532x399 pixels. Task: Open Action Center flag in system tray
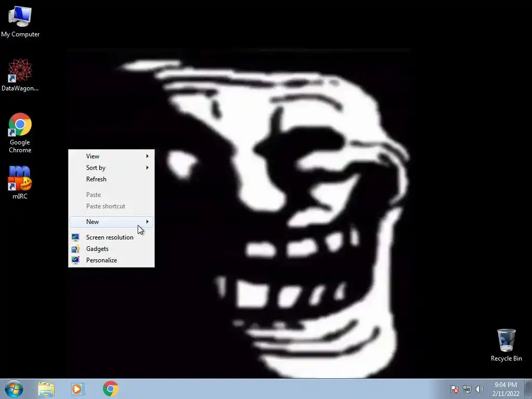coord(455,389)
